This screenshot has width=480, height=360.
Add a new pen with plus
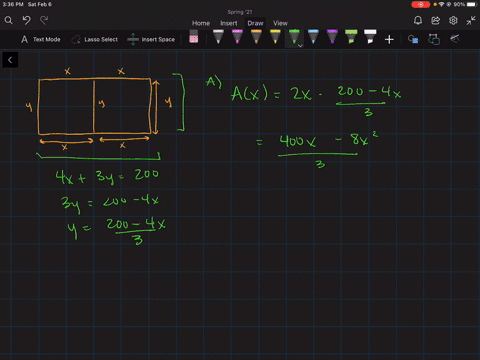click(x=389, y=40)
